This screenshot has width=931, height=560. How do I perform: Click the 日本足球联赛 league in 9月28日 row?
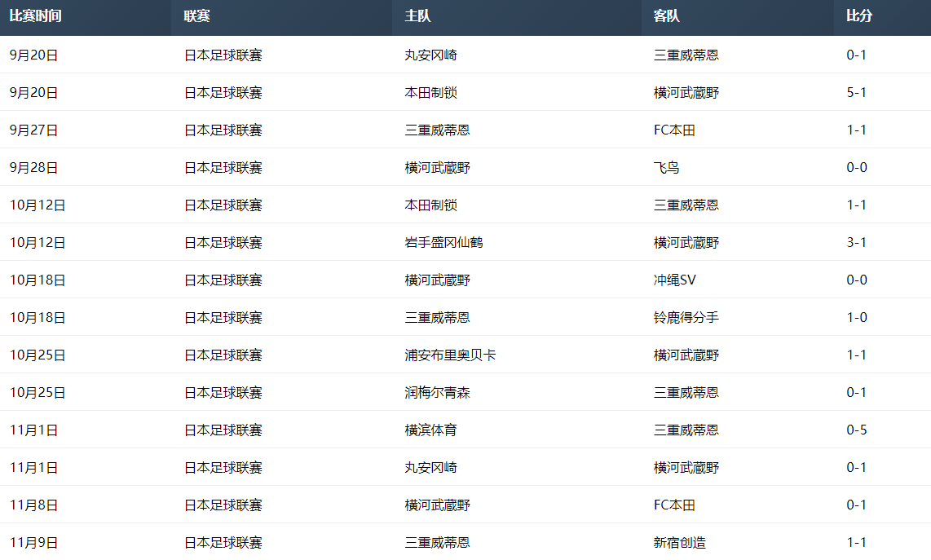[223, 168]
